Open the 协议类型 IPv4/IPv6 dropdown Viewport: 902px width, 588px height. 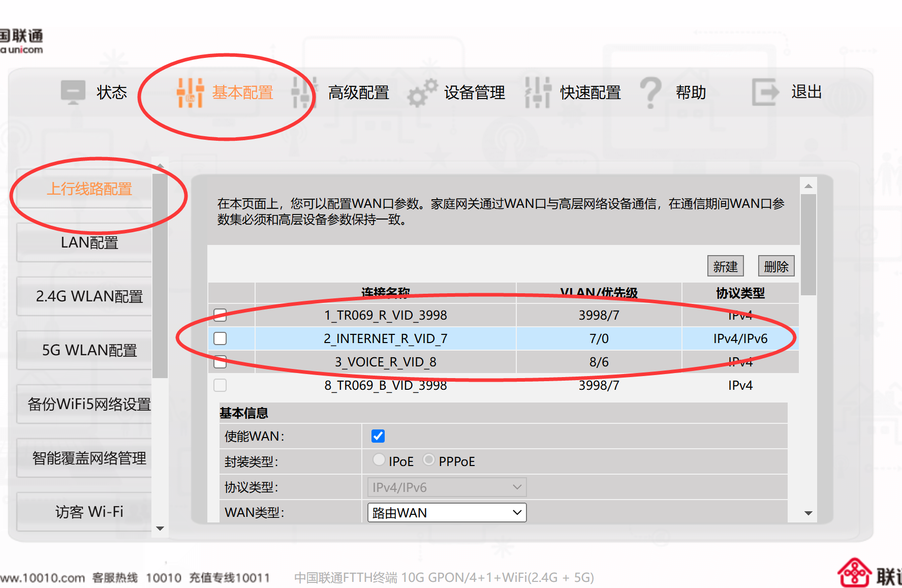click(446, 487)
